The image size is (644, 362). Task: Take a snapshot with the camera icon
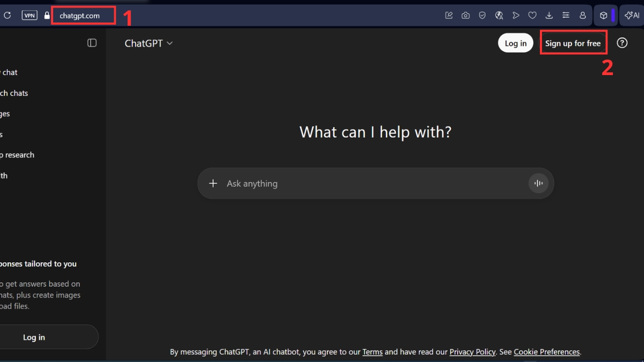coord(466,16)
